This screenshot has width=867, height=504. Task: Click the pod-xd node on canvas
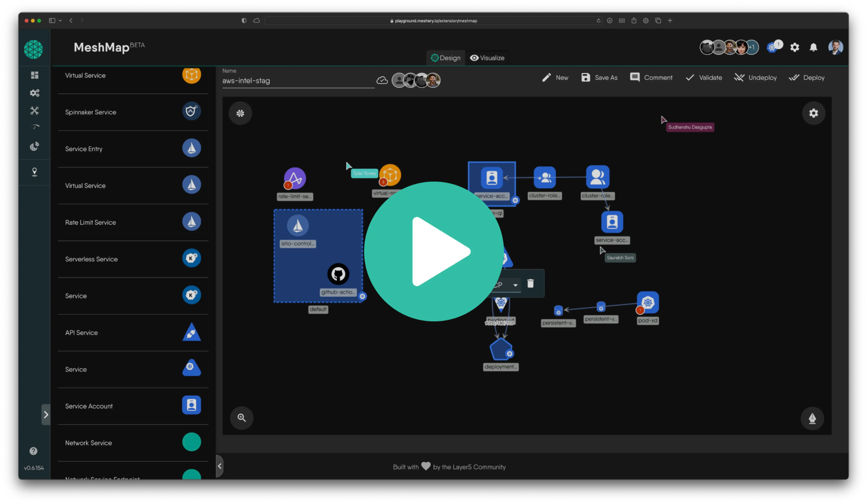[648, 303]
